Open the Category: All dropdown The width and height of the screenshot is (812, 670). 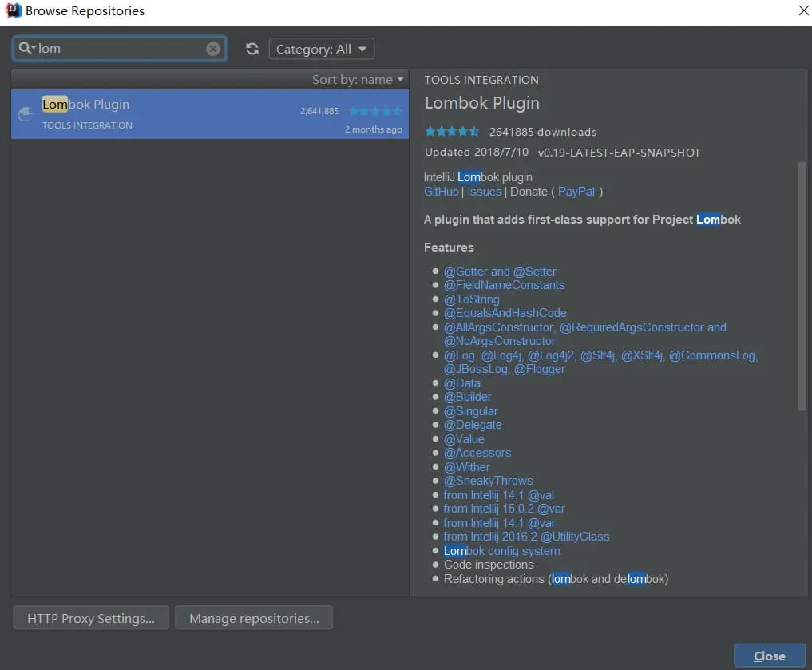pos(321,50)
